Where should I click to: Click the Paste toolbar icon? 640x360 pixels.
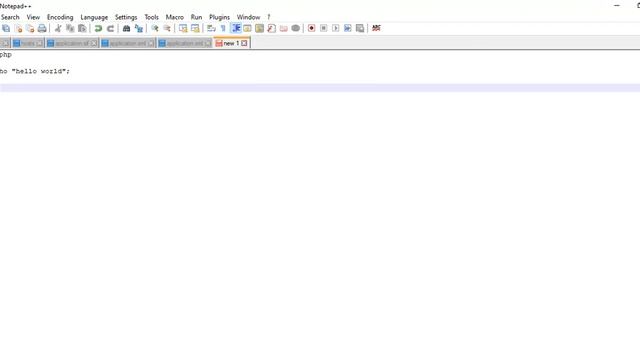tap(82, 28)
